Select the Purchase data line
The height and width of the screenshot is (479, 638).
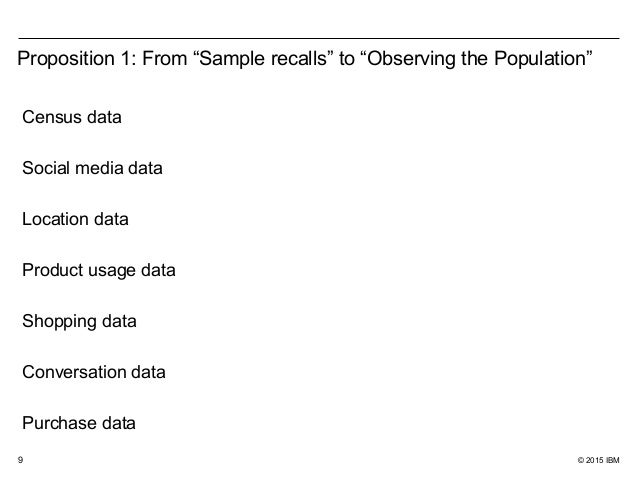tap(79, 423)
